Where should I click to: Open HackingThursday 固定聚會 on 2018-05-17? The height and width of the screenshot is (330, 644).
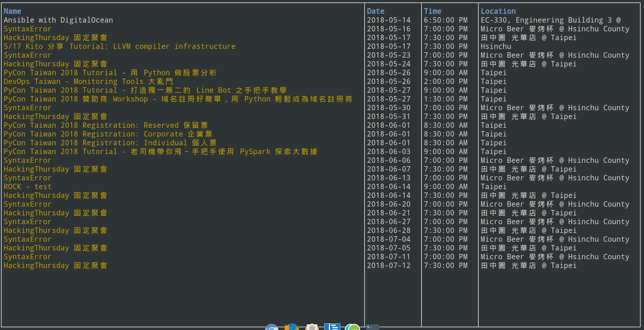pyautogui.click(x=55, y=38)
